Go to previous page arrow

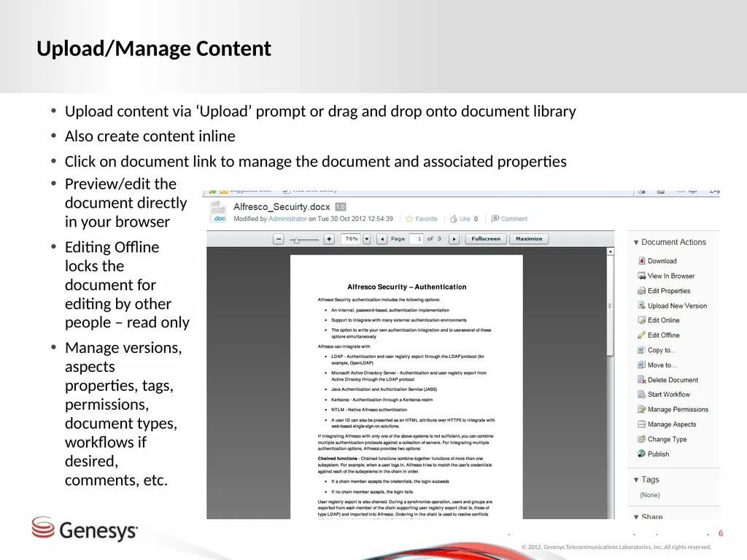tap(382, 239)
